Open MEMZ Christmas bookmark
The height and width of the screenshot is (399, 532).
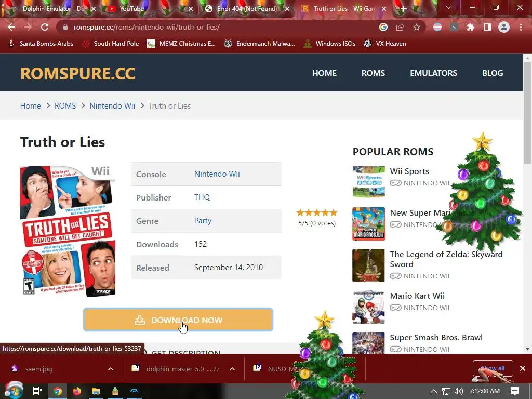181,44
